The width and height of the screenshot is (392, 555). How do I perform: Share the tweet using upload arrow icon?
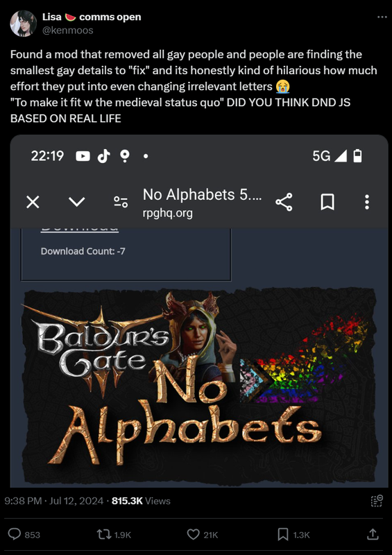coord(373,534)
